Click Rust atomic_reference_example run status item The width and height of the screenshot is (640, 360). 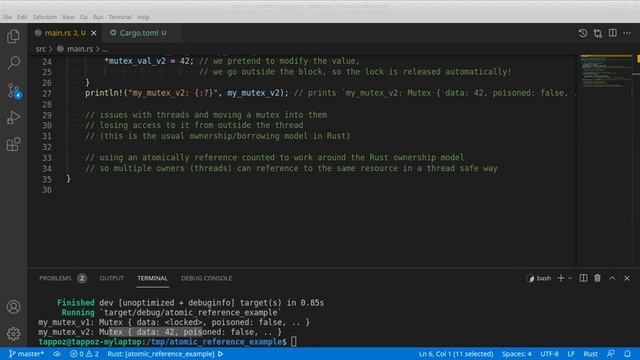[x=165, y=354]
